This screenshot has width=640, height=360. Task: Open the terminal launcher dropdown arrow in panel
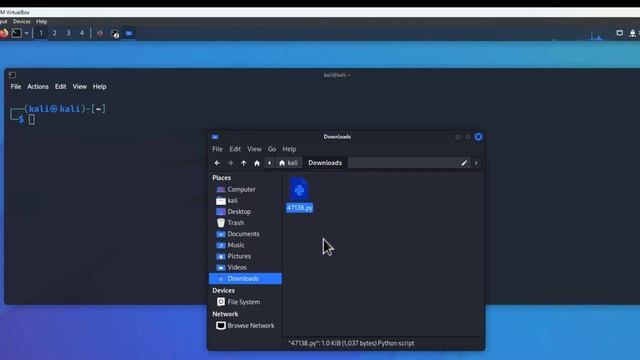(x=27, y=33)
